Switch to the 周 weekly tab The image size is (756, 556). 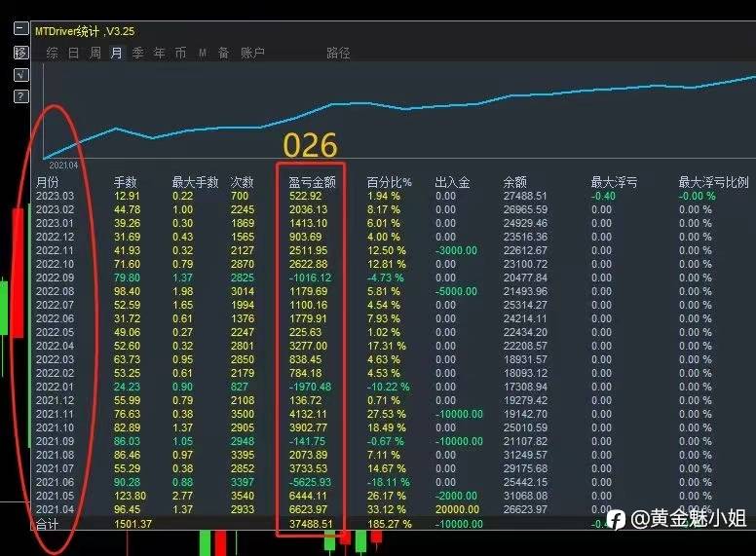[x=95, y=53]
